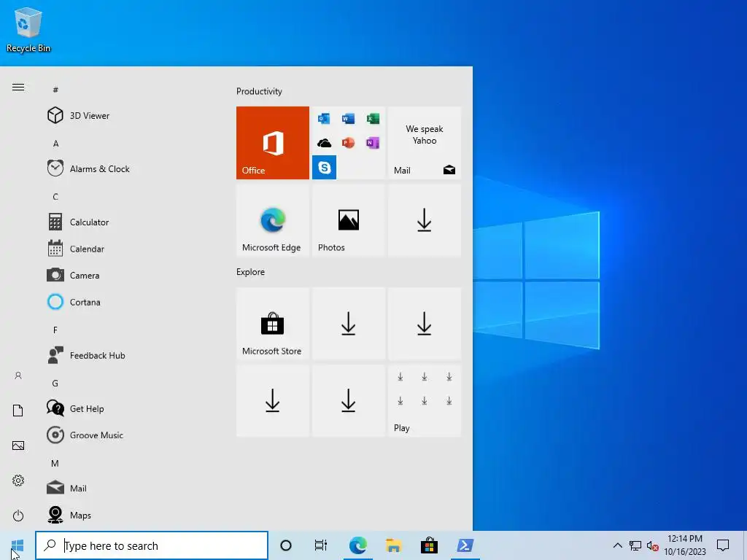Select the Recycle Bin desktop icon
Viewport: 747px width, 560px height.
coord(28,29)
